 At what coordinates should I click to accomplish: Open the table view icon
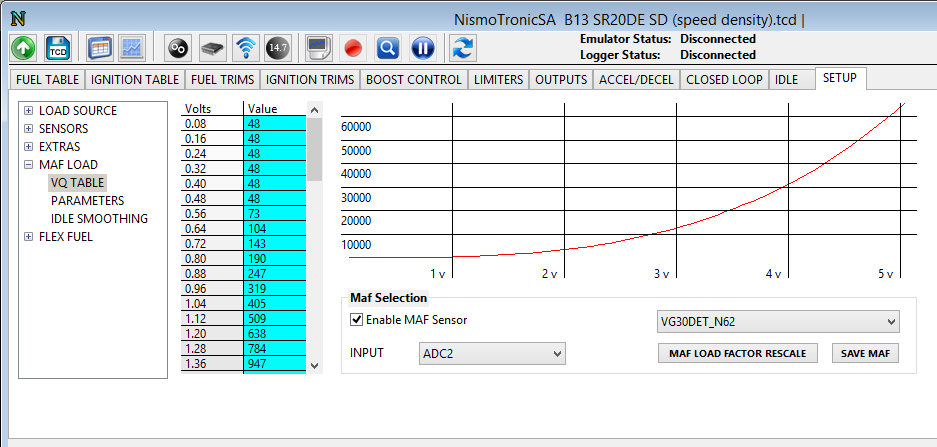pos(100,47)
